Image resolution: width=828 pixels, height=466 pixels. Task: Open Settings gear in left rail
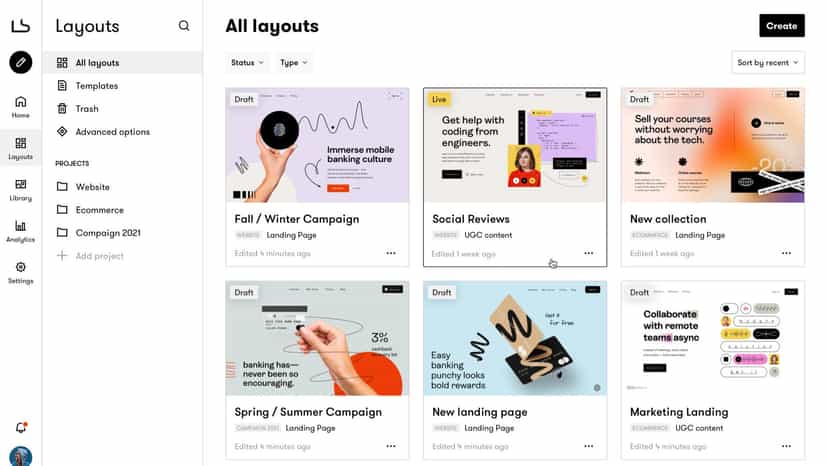tap(21, 273)
